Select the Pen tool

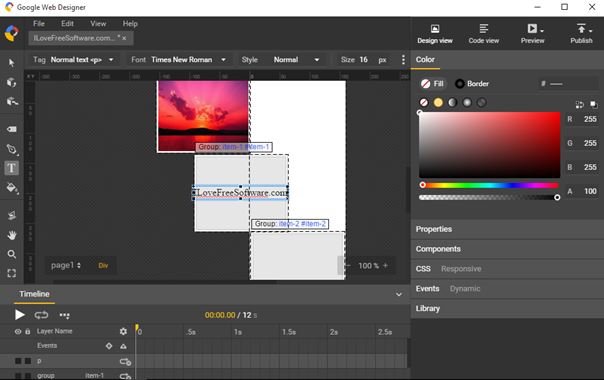point(12,149)
